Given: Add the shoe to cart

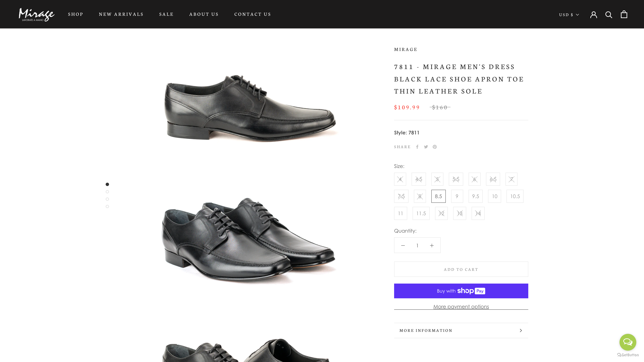Looking at the screenshot, I should click(461, 269).
